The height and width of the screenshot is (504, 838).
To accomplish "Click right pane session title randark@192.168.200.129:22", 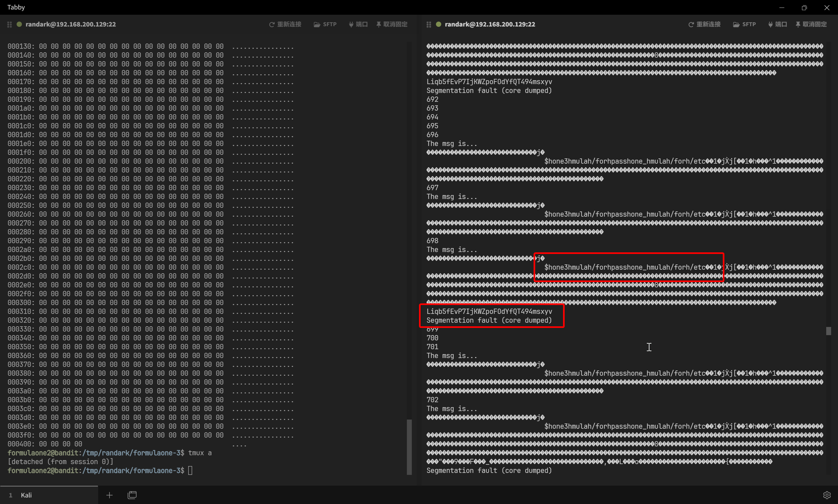I will click(490, 25).
